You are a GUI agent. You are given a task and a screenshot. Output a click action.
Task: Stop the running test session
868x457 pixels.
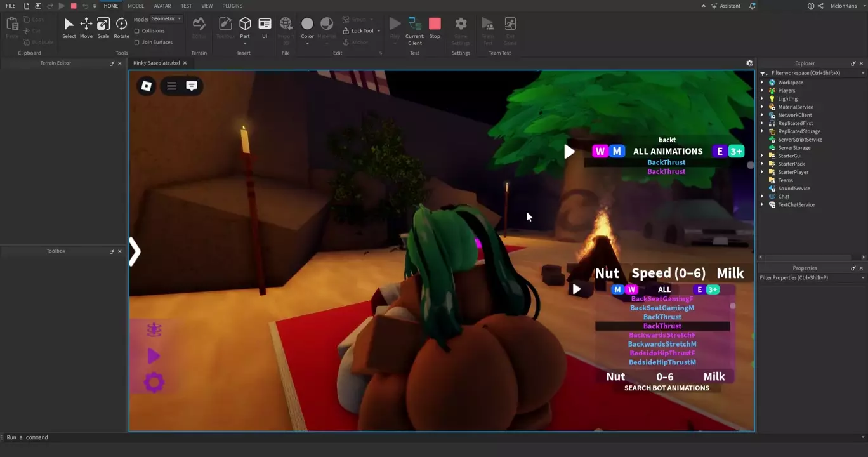(435, 28)
